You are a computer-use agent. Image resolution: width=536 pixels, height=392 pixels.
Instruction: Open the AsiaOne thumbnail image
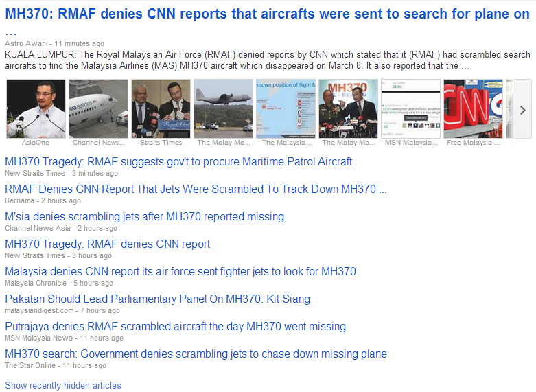tap(36, 108)
